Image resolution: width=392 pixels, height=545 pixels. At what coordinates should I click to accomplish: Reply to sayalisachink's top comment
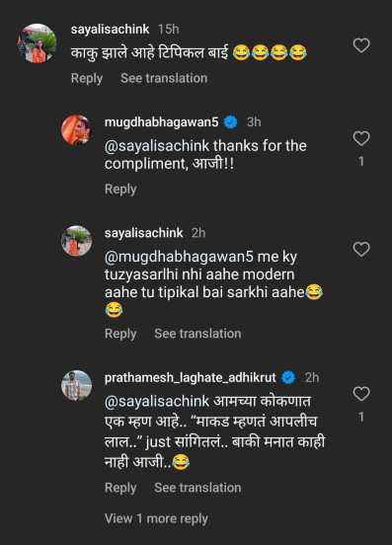click(x=87, y=79)
